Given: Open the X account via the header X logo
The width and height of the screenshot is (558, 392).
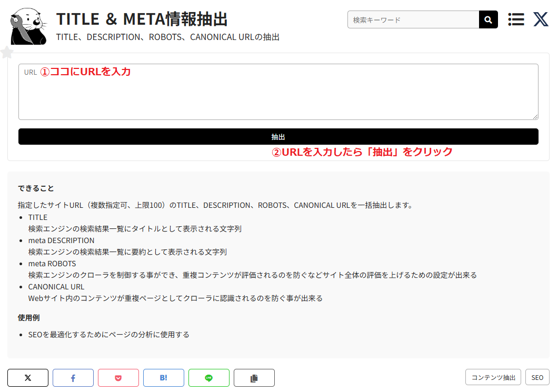Looking at the screenshot, I should (x=540, y=19).
